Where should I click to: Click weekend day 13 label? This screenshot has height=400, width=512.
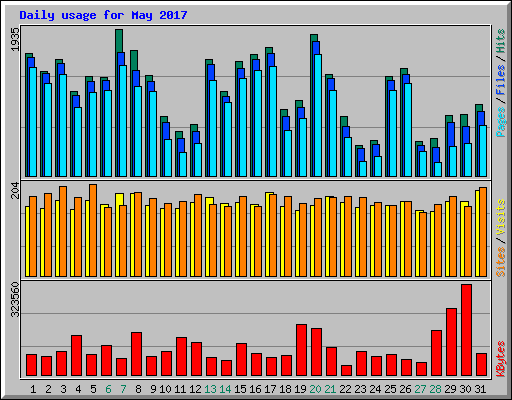(x=210, y=389)
